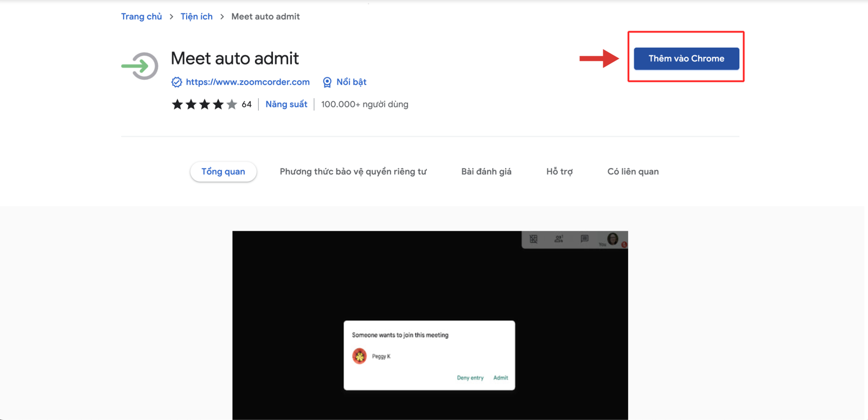Click the Thêm vào Chrome button

[686, 59]
